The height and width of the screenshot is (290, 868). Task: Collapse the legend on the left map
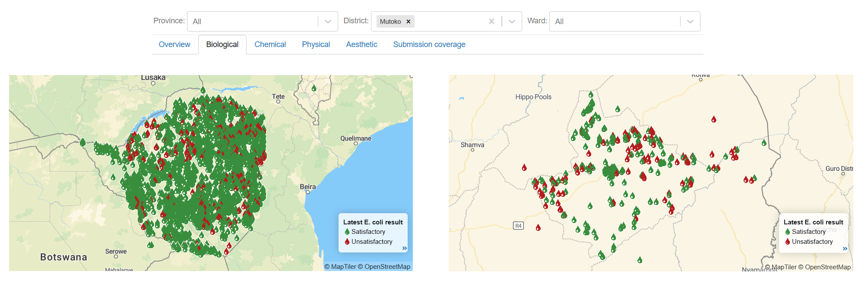point(405,248)
